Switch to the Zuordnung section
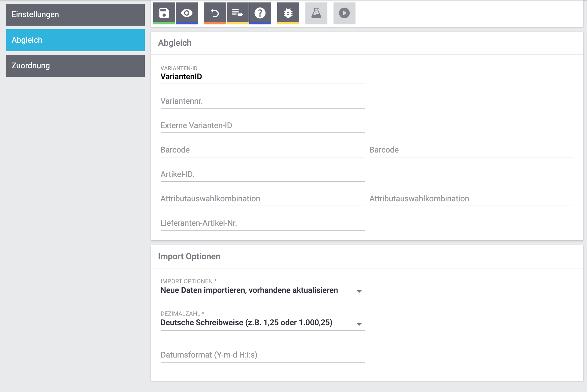 [75, 66]
